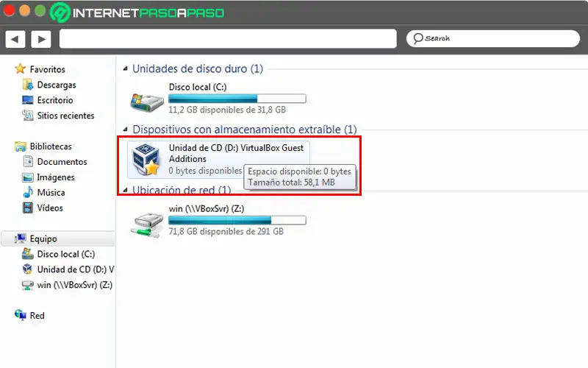This screenshot has width=588, height=368.
Task: Select the Disco local (C:) drive icon
Action: click(146, 102)
